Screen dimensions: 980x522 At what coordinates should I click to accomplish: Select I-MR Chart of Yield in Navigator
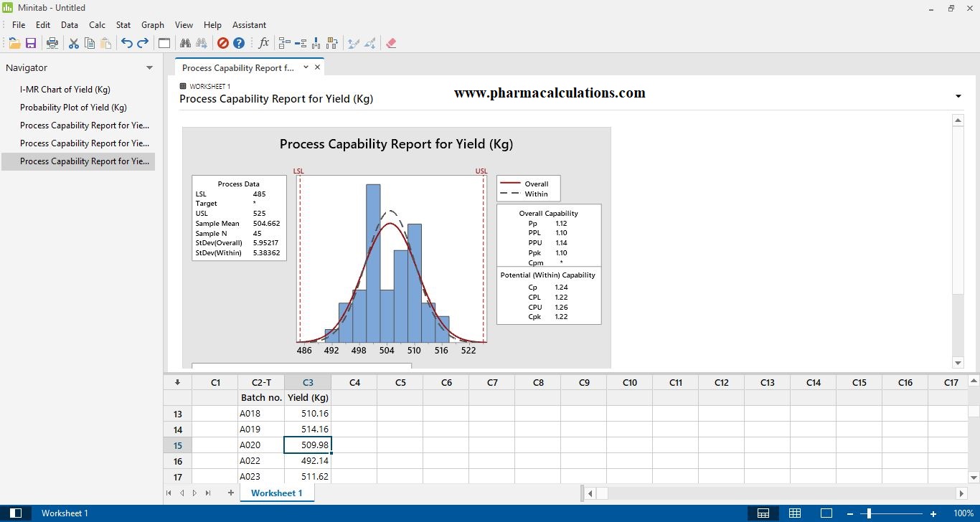point(65,89)
